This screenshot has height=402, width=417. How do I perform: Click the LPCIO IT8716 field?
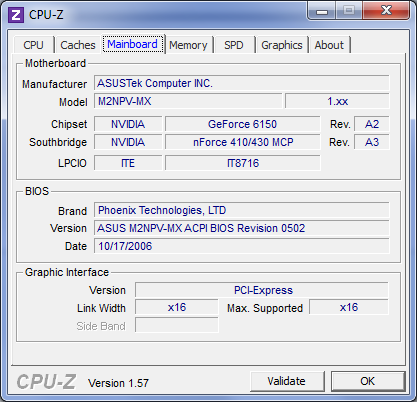[243, 163]
